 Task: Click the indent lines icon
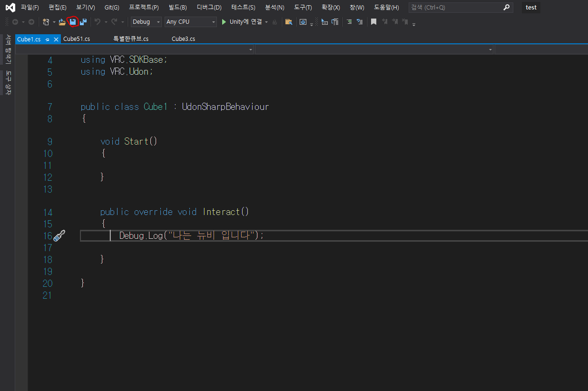tap(349, 22)
